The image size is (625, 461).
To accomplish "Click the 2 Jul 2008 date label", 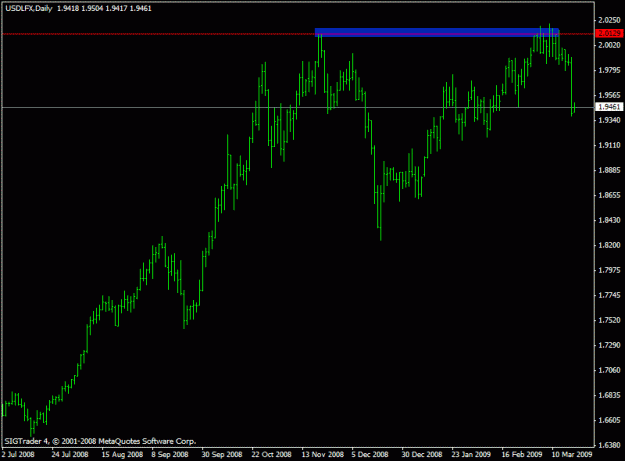I will pos(18,454).
